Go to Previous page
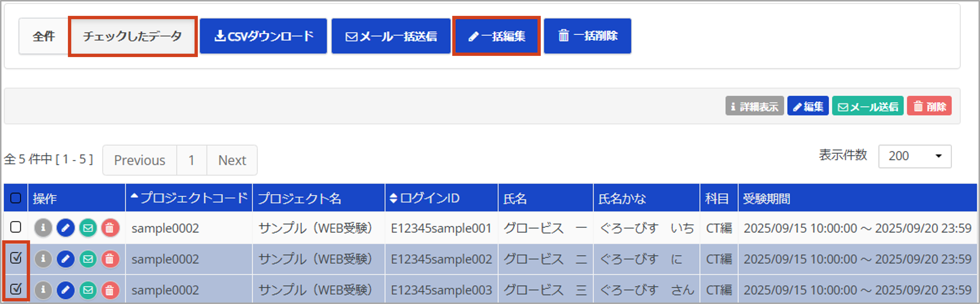Image resolution: width=980 pixels, height=304 pixels. tap(140, 160)
